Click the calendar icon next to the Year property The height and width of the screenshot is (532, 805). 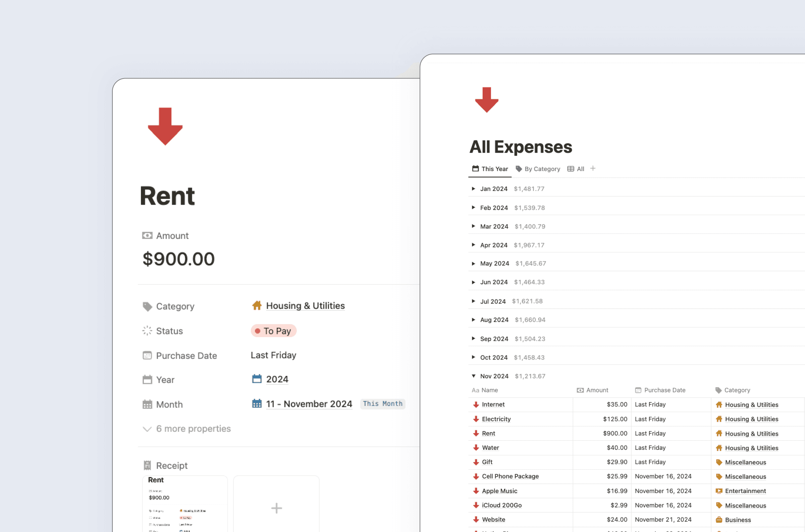click(147, 380)
